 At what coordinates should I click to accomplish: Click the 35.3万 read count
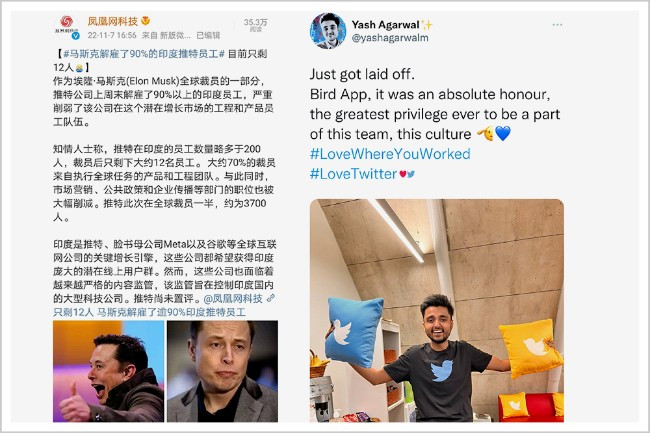click(x=255, y=24)
